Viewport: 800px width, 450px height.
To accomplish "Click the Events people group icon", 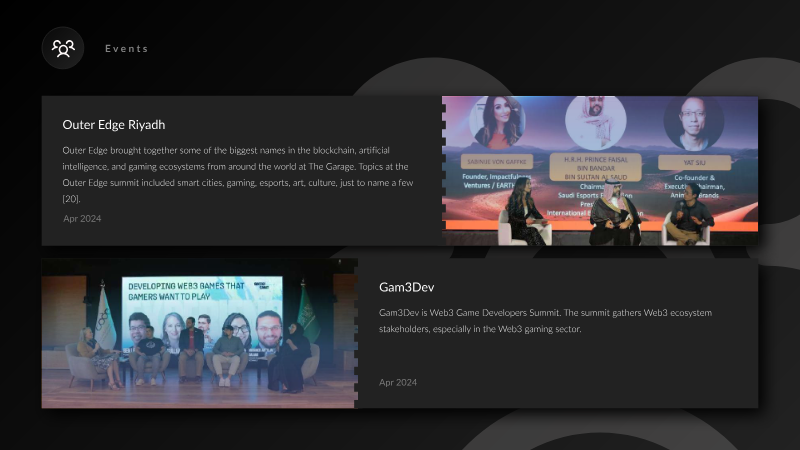I will 63,48.
